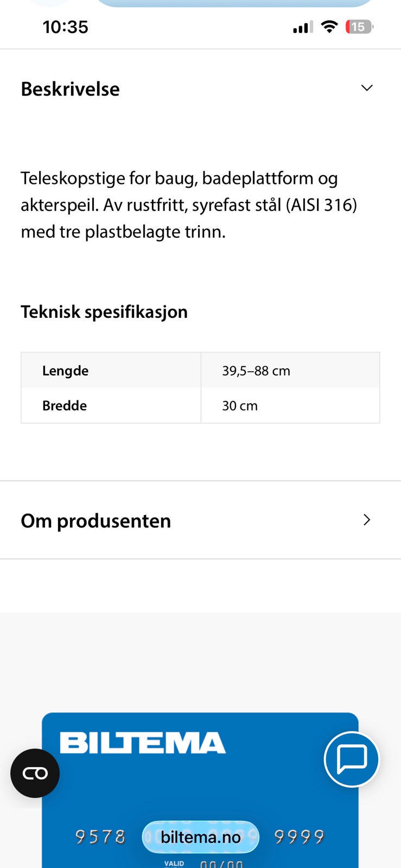Tap the black cookie consent icon

point(35,773)
